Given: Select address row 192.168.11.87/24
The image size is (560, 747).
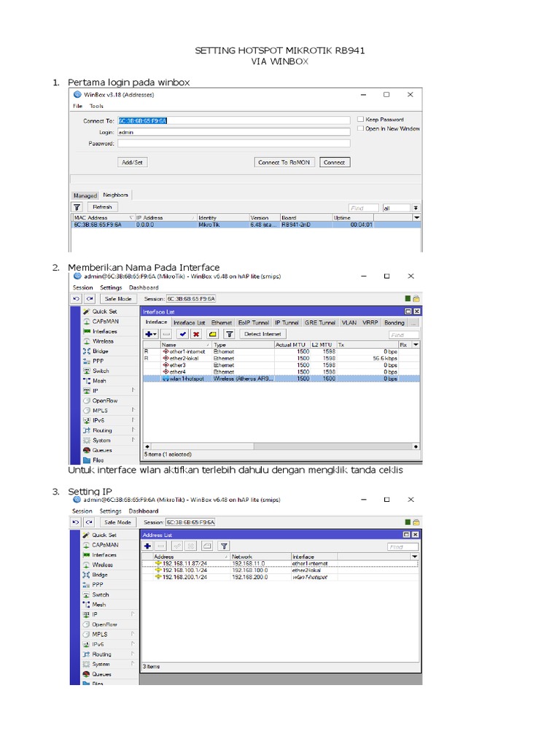Looking at the screenshot, I should (280, 563).
